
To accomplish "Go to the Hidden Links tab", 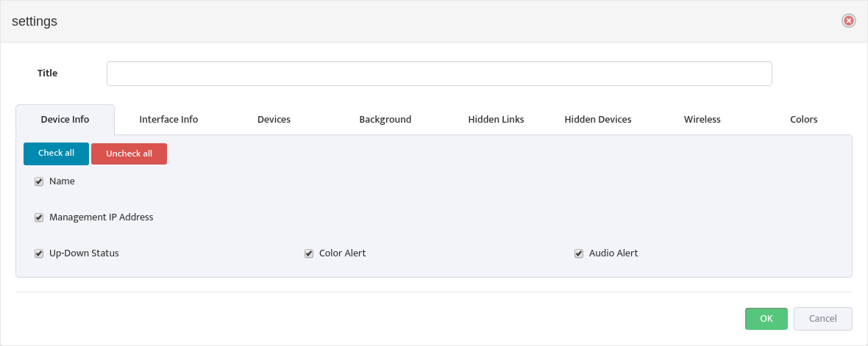I will 496,120.
